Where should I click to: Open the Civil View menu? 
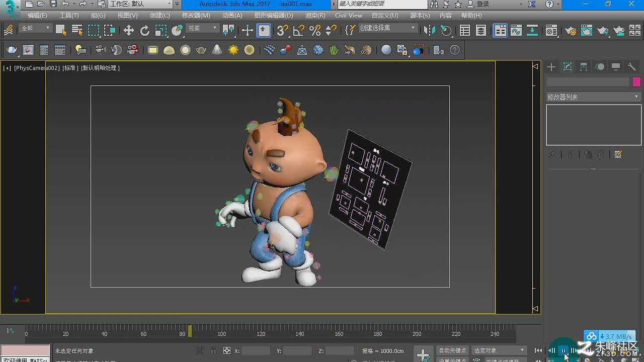click(349, 16)
